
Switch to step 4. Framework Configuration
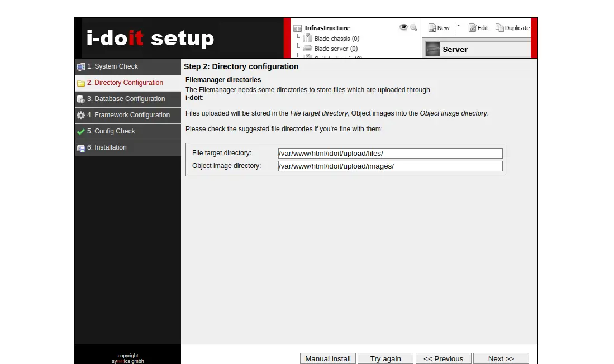(127, 115)
